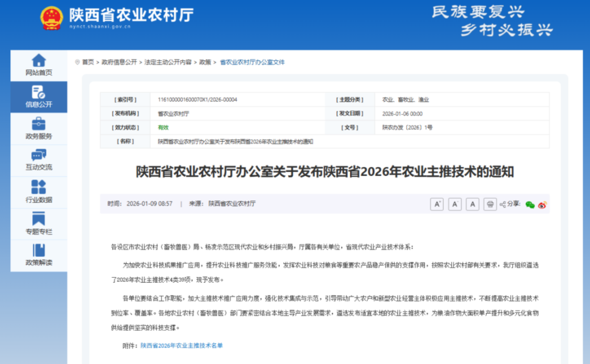Open 政府信息公开 breadcrumb link
The height and width of the screenshot is (364, 590).
tap(119, 62)
